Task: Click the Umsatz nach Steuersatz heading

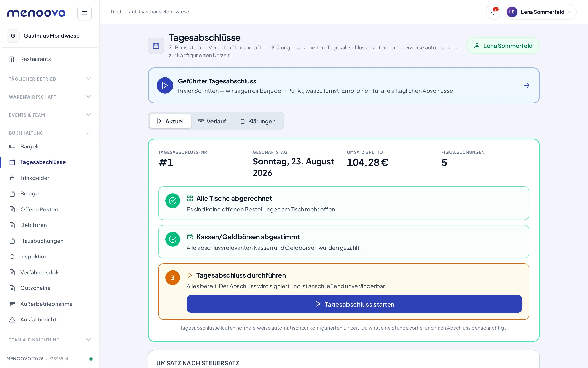Action: click(x=198, y=363)
